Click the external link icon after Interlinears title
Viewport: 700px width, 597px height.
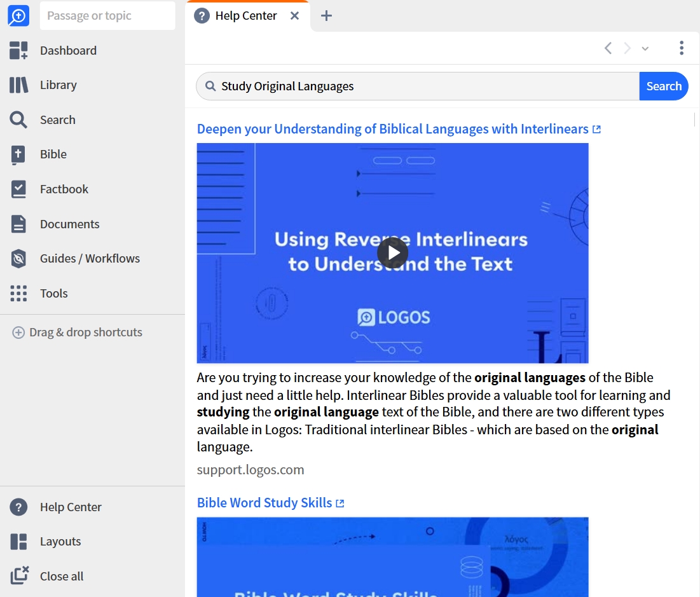pyautogui.click(x=596, y=130)
